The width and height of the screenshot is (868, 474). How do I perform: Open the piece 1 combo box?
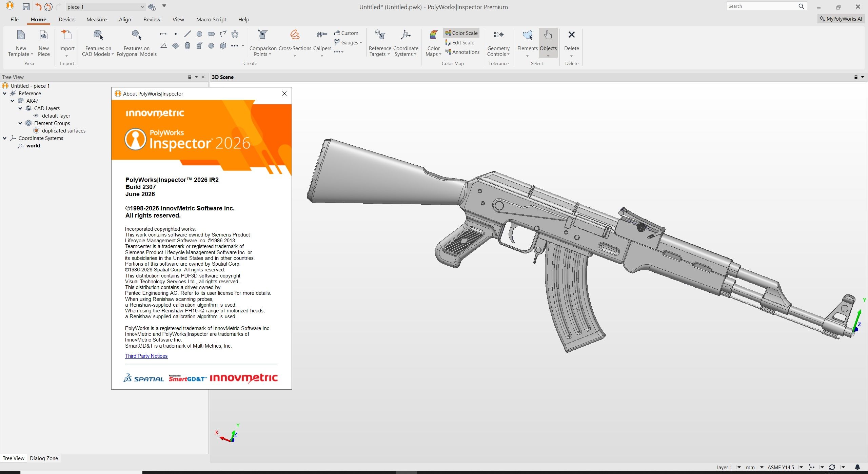pyautogui.click(x=106, y=7)
